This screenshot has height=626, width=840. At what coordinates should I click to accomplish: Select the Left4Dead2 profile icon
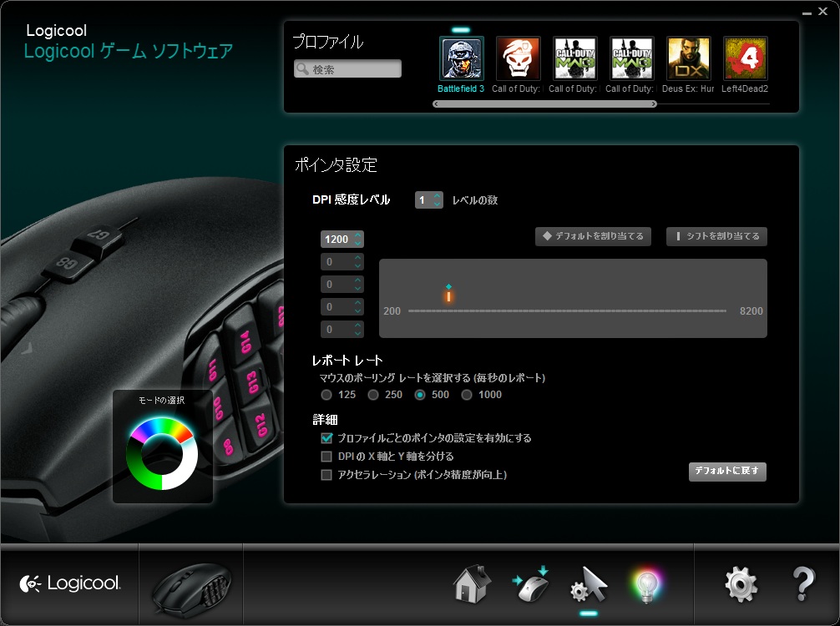tap(745, 58)
